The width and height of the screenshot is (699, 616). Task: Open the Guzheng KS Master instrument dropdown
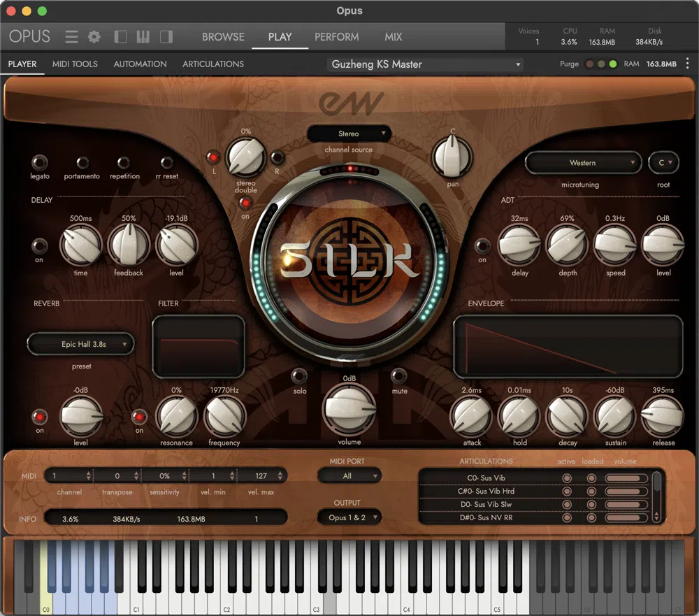click(x=426, y=64)
